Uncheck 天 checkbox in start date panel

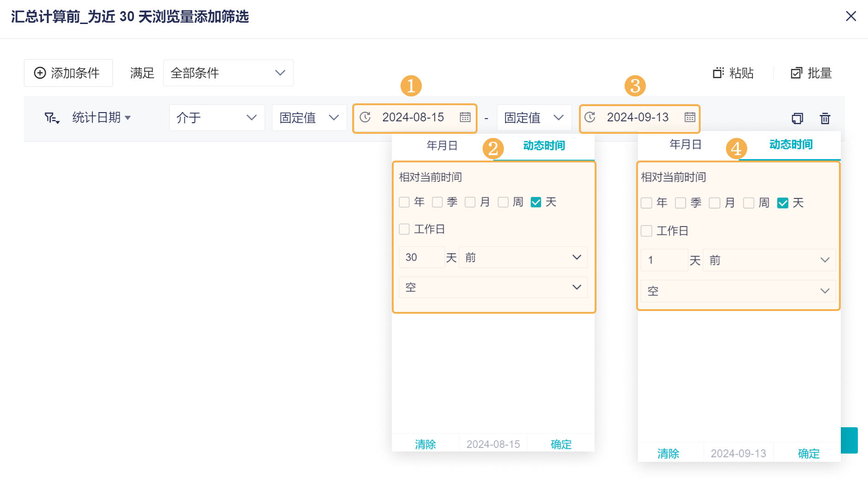pyautogui.click(x=536, y=202)
